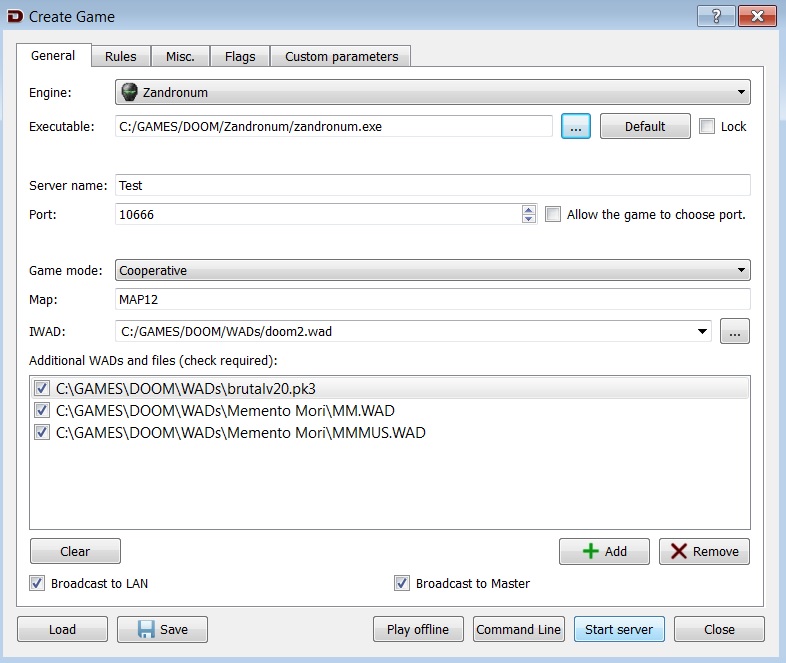Image resolution: width=786 pixels, height=663 pixels.
Task: Expand the Game mode Cooperative dropdown
Action: pos(432,270)
